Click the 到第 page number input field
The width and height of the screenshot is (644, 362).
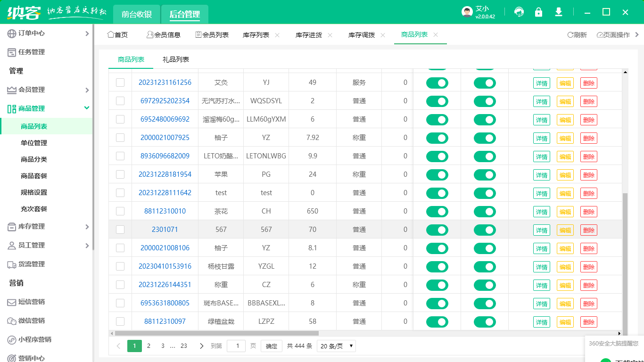coord(236,346)
